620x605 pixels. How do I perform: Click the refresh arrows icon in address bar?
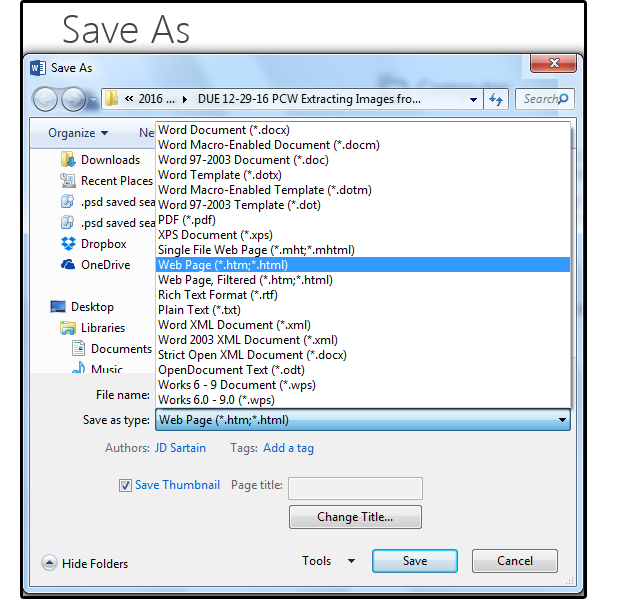click(x=496, y=99)
